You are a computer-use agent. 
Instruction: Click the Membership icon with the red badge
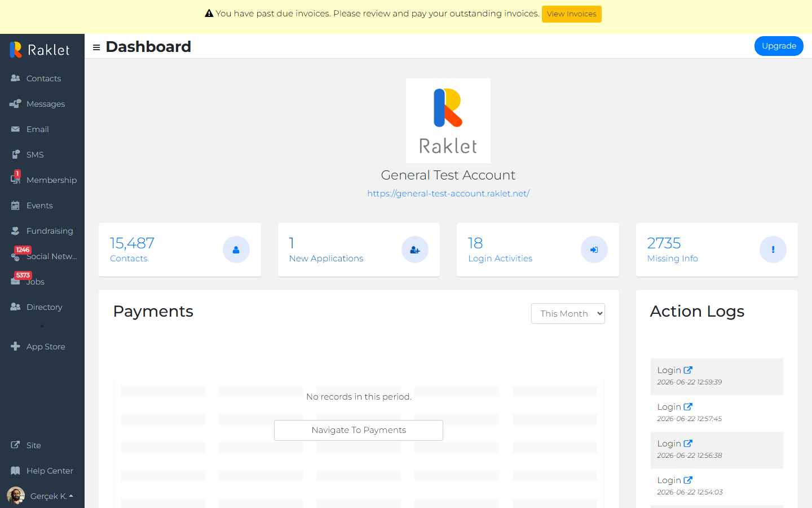pyautogui.click(x=15, y=178)
